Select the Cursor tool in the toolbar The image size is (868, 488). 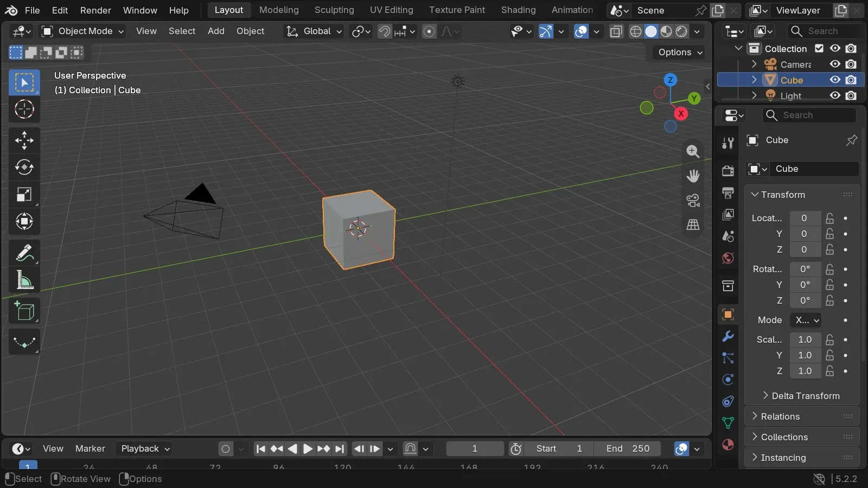tap(24, 110)
